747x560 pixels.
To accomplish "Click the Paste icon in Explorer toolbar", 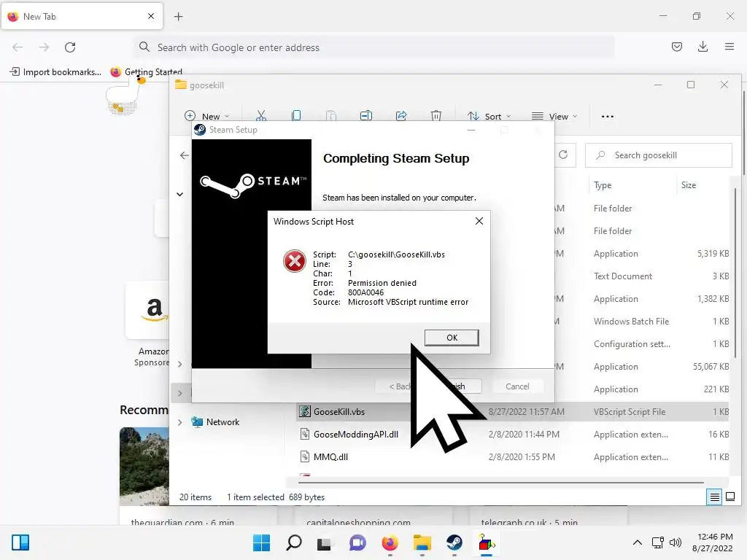I will tap(331, 116).
